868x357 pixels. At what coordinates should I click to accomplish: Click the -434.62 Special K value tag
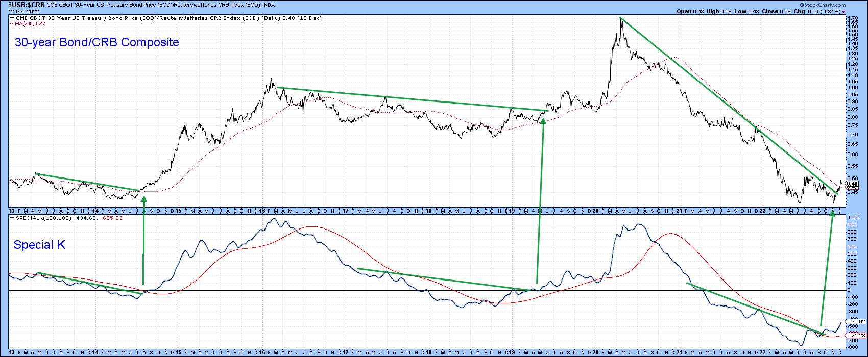854,321
